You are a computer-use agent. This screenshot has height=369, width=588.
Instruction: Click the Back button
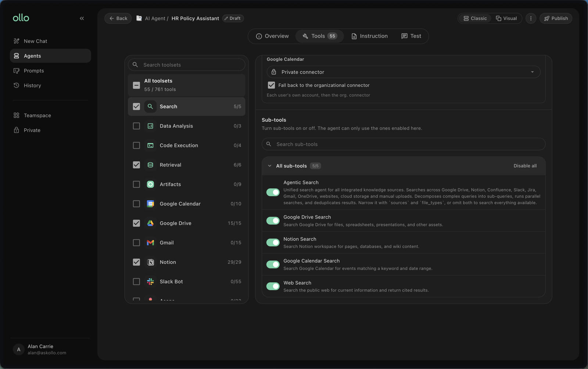(x=118, y=18)
